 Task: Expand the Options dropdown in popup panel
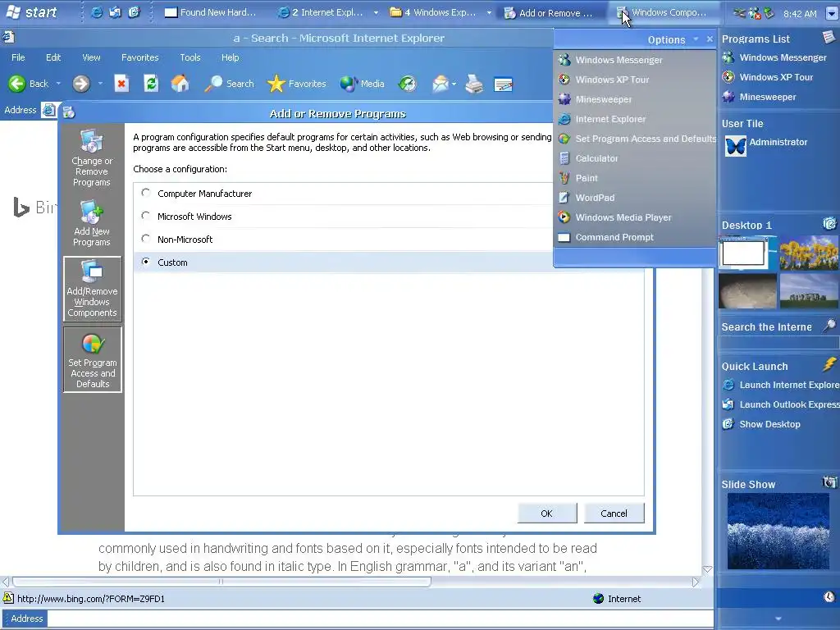click(696, 39)
